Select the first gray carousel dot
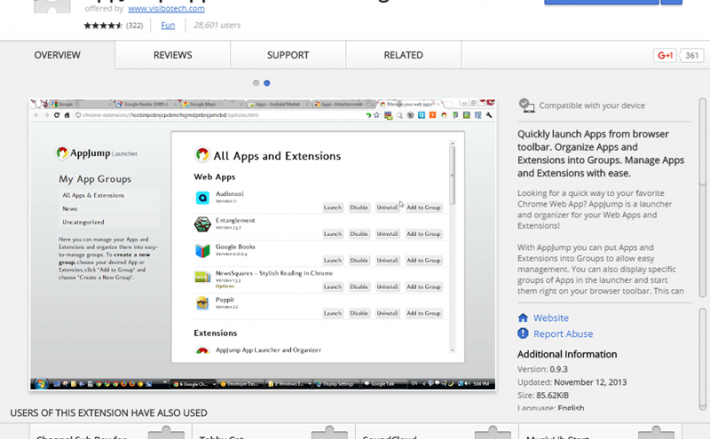 pos(256,83)
